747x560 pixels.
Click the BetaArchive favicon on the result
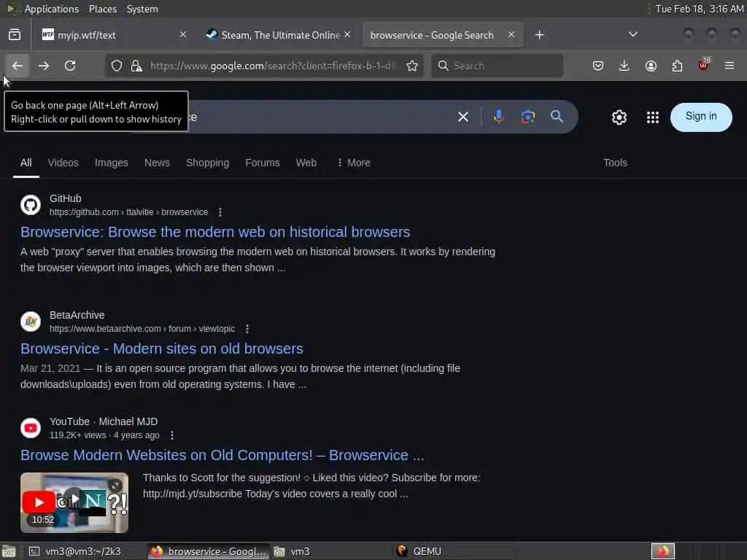tap(31, 322)
